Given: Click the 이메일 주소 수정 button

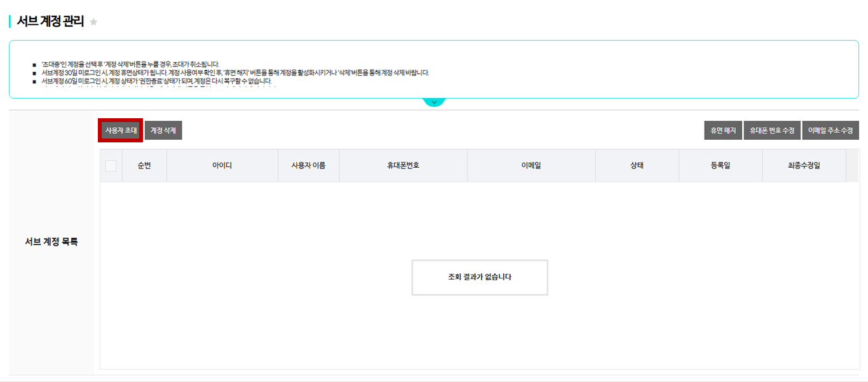Looking at the screenshot, I should [831, 130].
